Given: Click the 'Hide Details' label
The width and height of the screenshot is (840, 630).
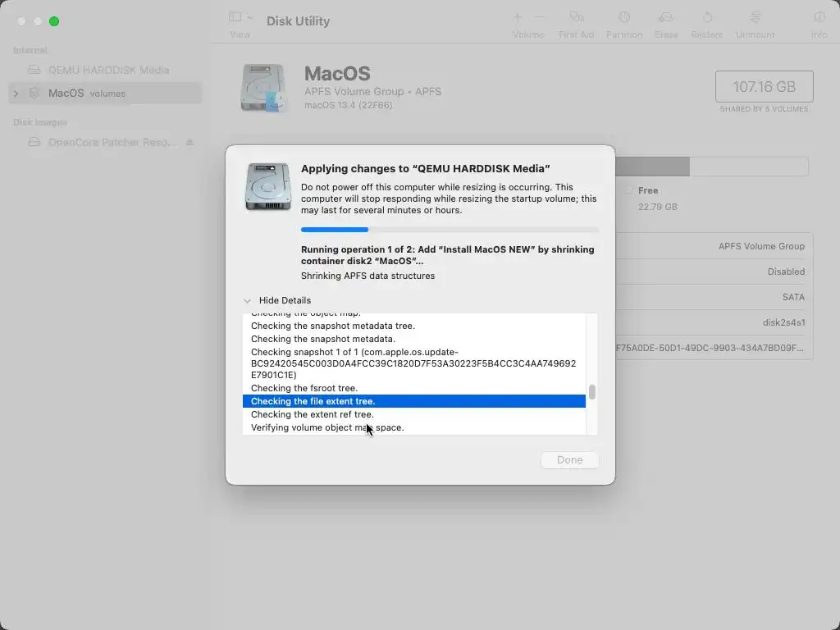Looking at the screenshot, I should (285, 300).
